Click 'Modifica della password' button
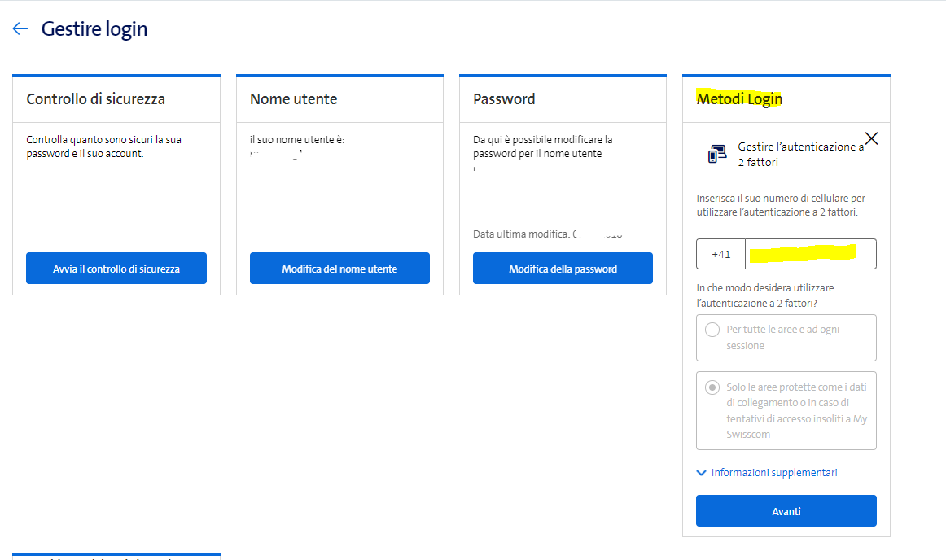 [563, 269]
